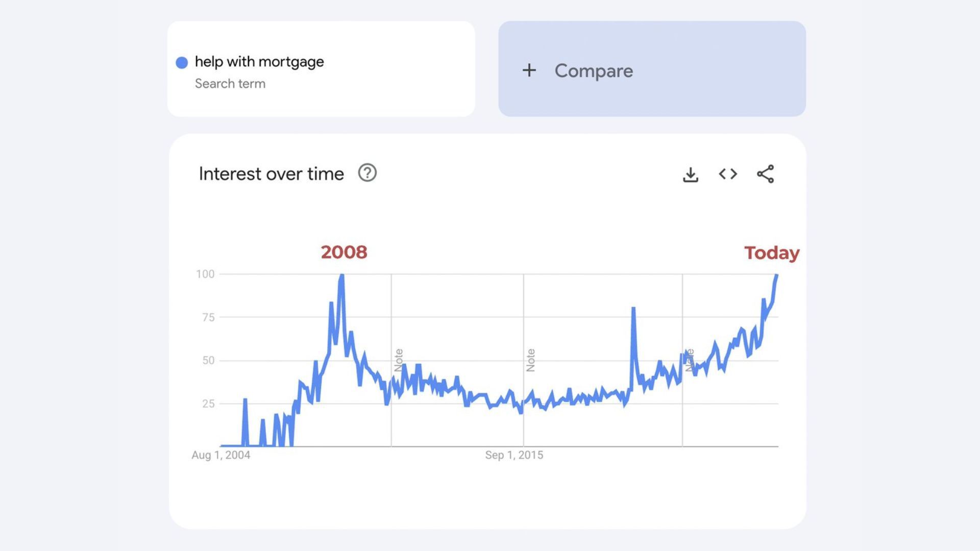Click the Compare label to add a term

tap(594, 71)
